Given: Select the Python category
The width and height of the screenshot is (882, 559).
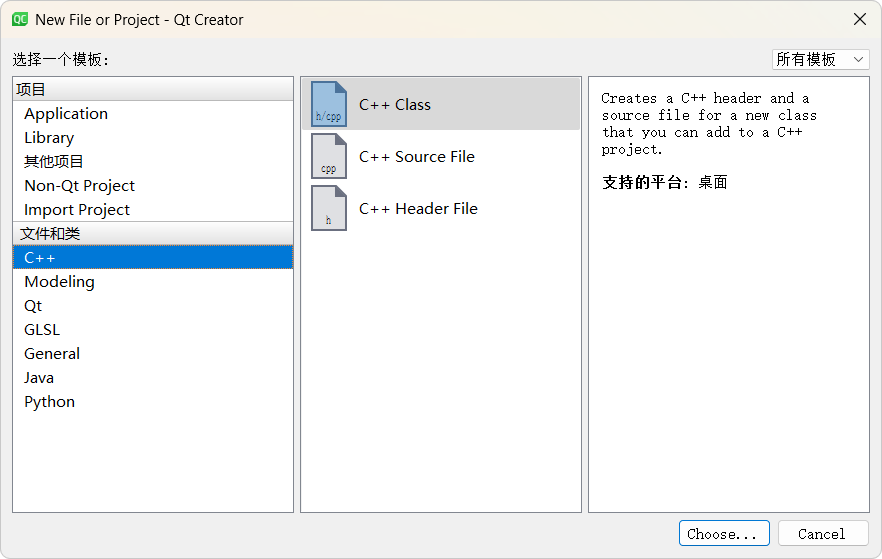Looking at the screenshot, I should pyautogui.click(x=153, y=402).
